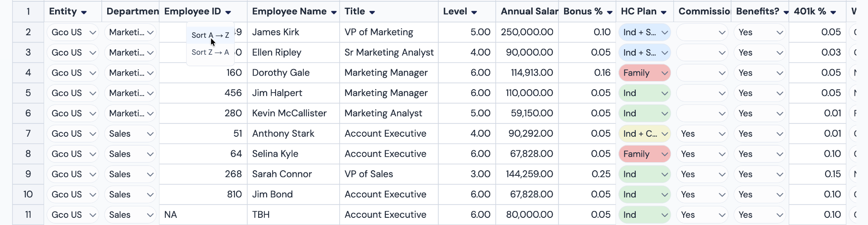This screenshot has width=868, height=225.
Task: Open the Employee Name column filter arrow
Action: 334,12
